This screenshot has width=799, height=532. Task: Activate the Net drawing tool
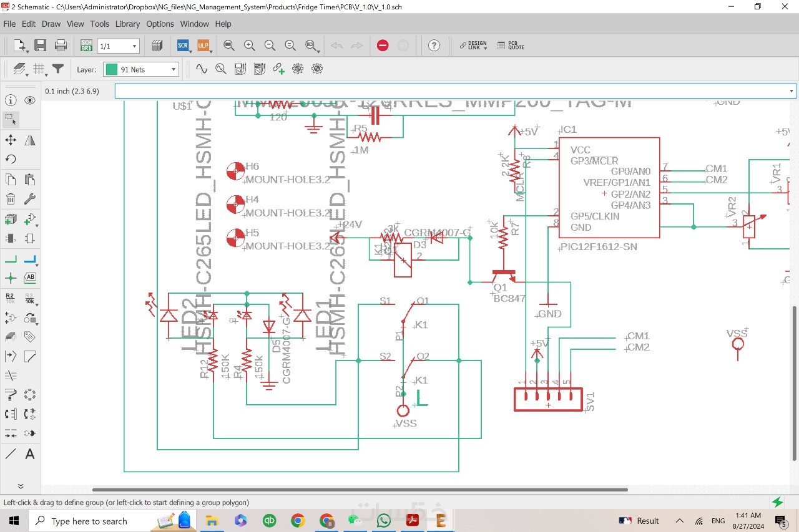point(11,259)
